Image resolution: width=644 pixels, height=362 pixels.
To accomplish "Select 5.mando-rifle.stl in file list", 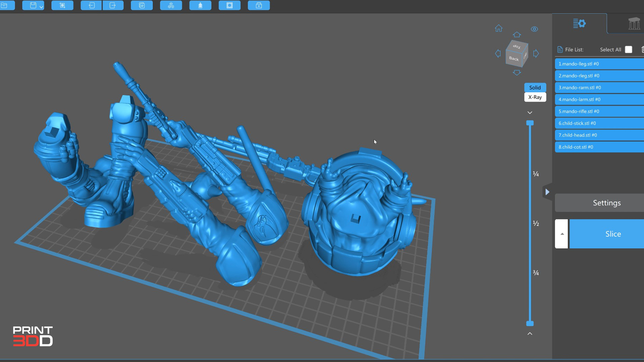I will tap(599, 111).
